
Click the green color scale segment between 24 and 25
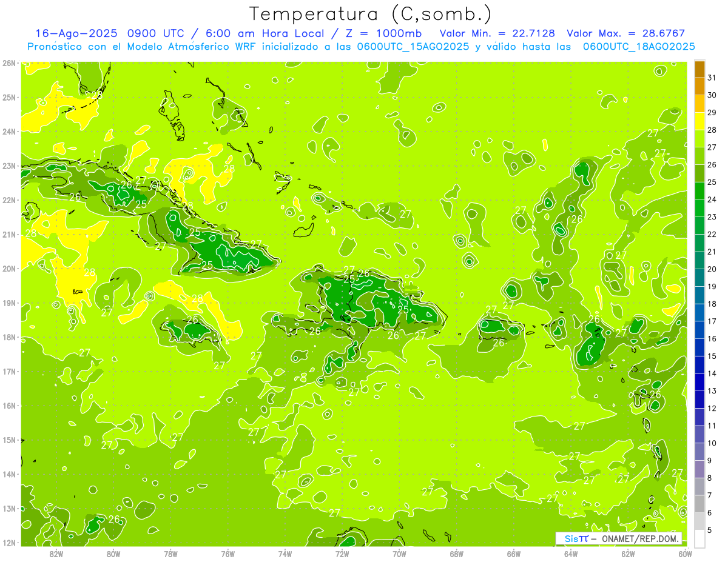coord(699,191)
